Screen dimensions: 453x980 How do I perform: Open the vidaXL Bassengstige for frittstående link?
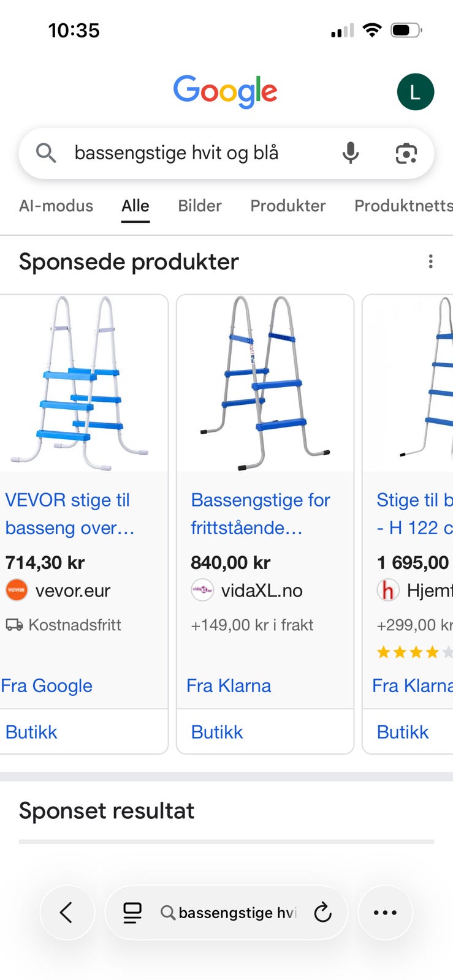[x=260, y=513]
